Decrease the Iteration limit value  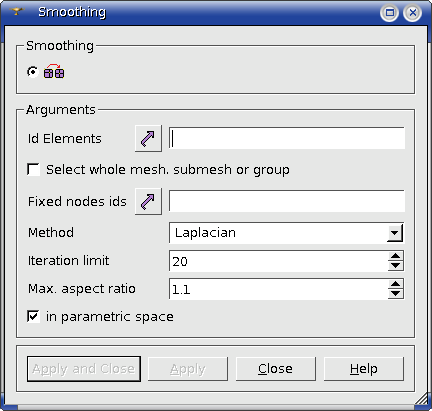[x=396, y=265]
